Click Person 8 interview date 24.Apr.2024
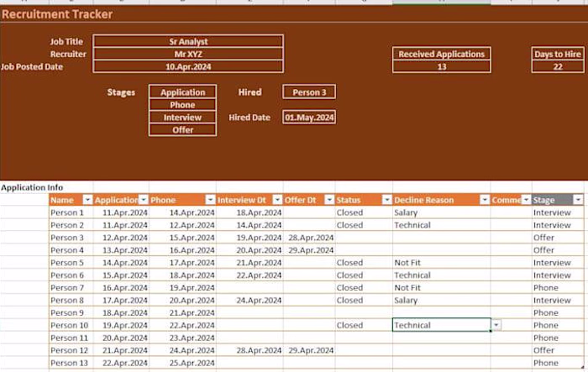This screenshot has height=372, width=588. tap(249, 300)
